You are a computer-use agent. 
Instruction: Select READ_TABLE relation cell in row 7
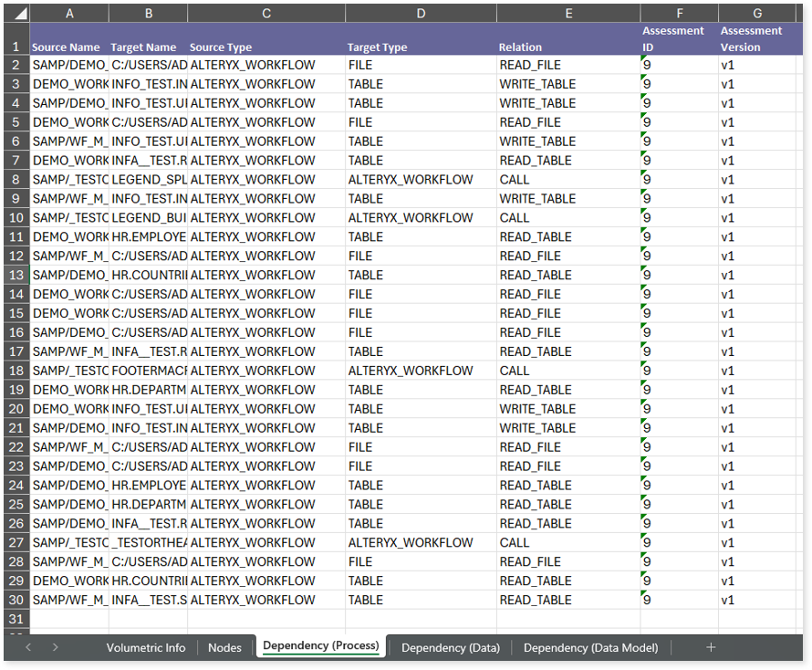click(x=568, y=160)
